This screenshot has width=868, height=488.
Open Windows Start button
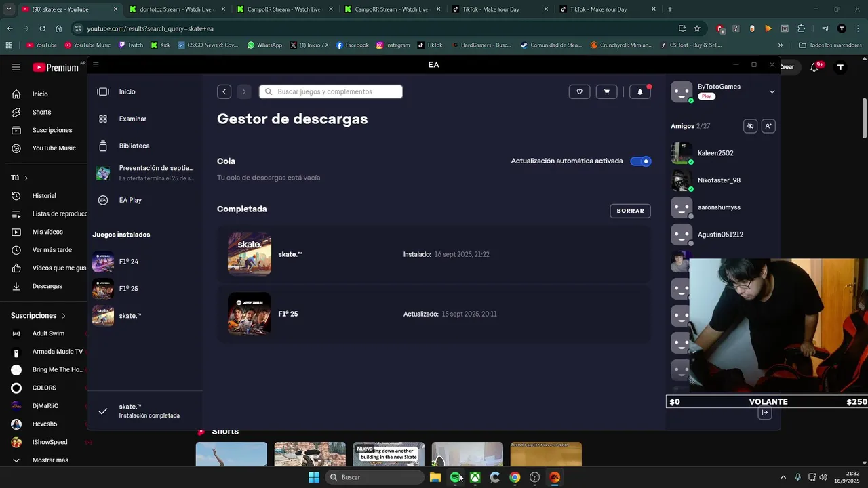(x=314, y=477)
